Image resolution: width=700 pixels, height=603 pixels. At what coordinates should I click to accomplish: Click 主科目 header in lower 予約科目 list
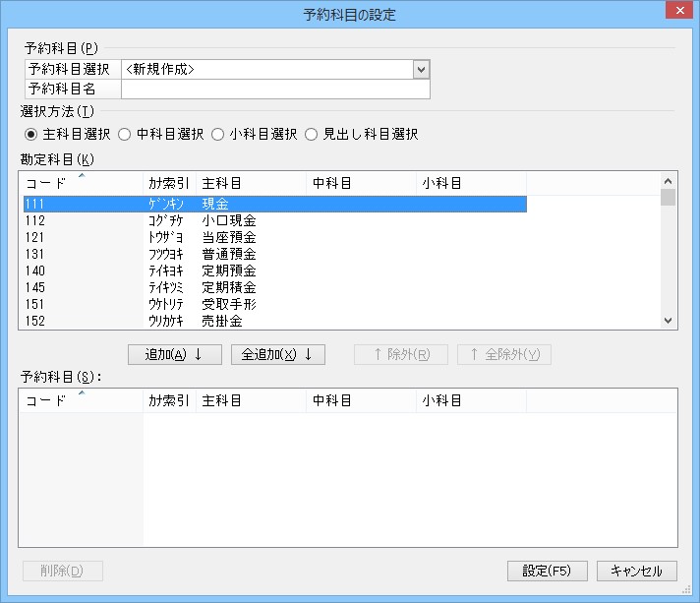(x=251, y=400)
